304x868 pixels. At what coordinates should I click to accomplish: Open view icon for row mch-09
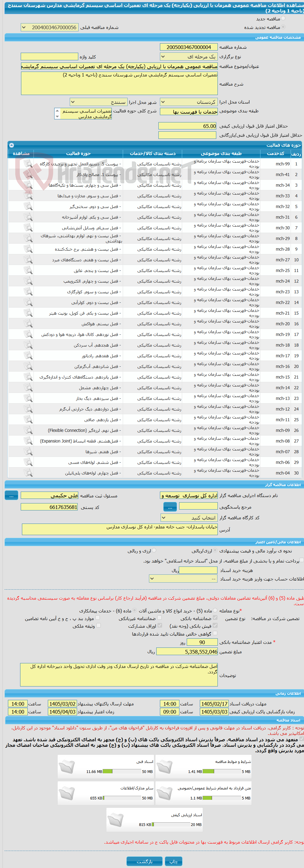(x=28, y=431)
